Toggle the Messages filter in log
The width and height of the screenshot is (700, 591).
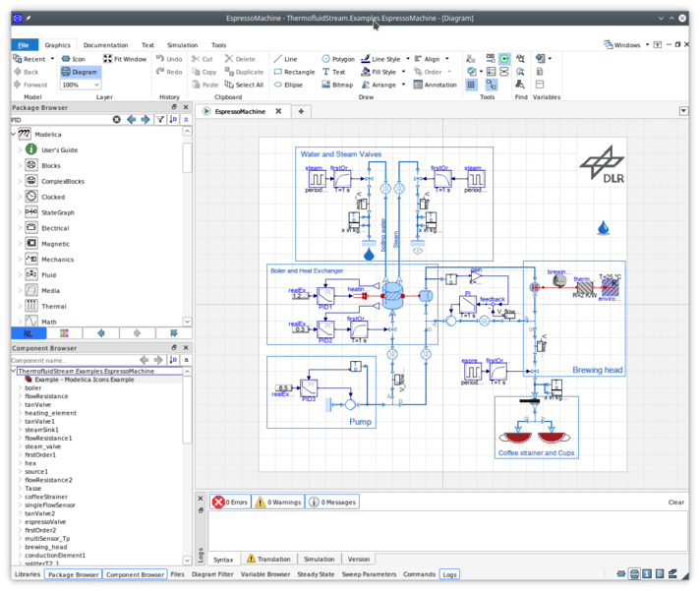click(332, 502)
